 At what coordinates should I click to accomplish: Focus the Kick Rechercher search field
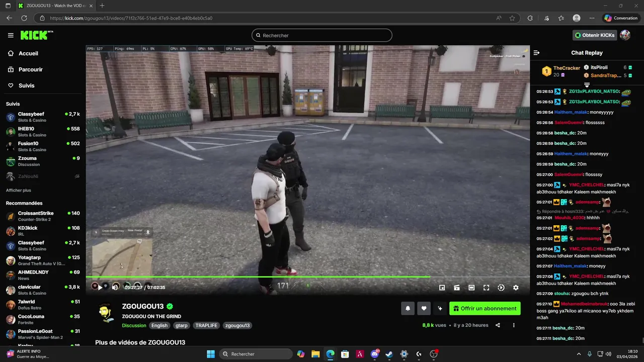(322, 35)
